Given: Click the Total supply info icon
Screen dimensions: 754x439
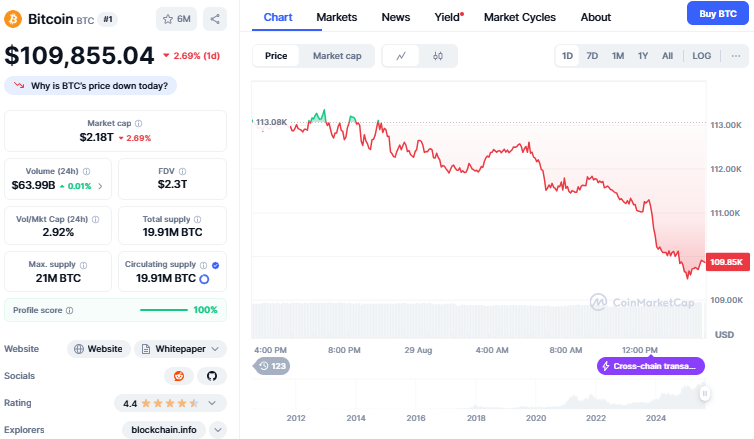Looking at the screenshot, I should pyautogui.click(x=198, y=219).
